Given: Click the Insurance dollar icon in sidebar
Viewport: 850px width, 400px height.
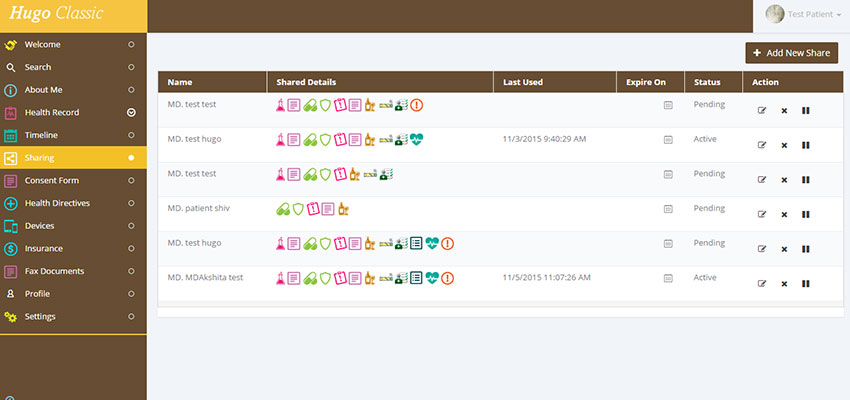Looking at the screenshot, I should pos(11,249).
